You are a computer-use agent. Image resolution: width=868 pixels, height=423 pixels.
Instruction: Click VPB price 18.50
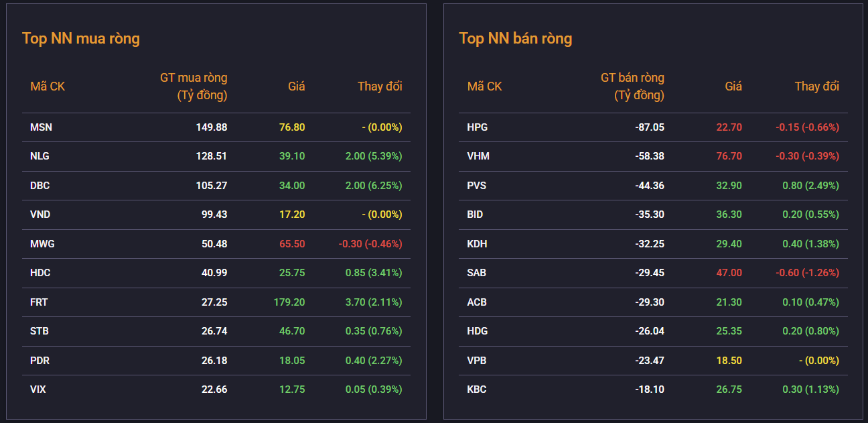tap(729, 361)
